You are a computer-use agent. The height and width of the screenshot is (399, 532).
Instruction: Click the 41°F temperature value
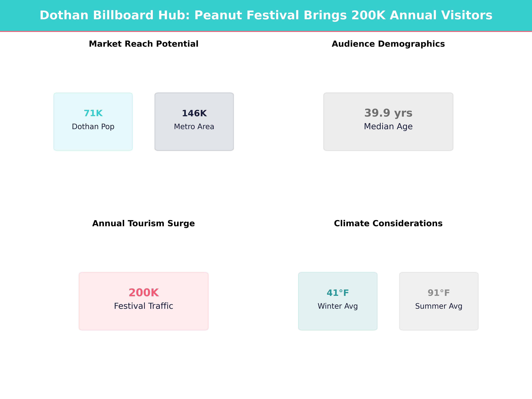tap(338, 293)
